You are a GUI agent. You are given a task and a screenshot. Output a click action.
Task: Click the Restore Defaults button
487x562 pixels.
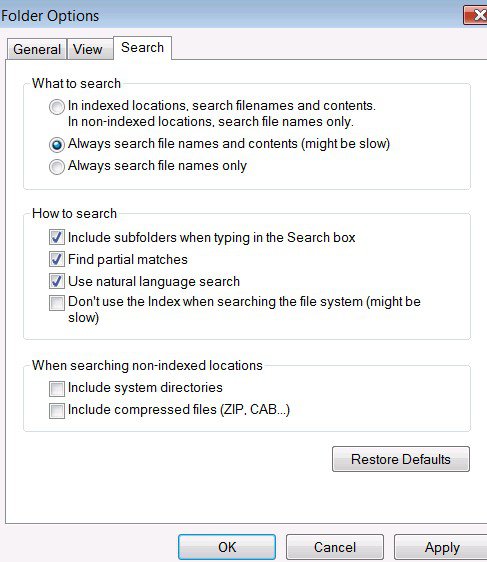coord(401,459)
